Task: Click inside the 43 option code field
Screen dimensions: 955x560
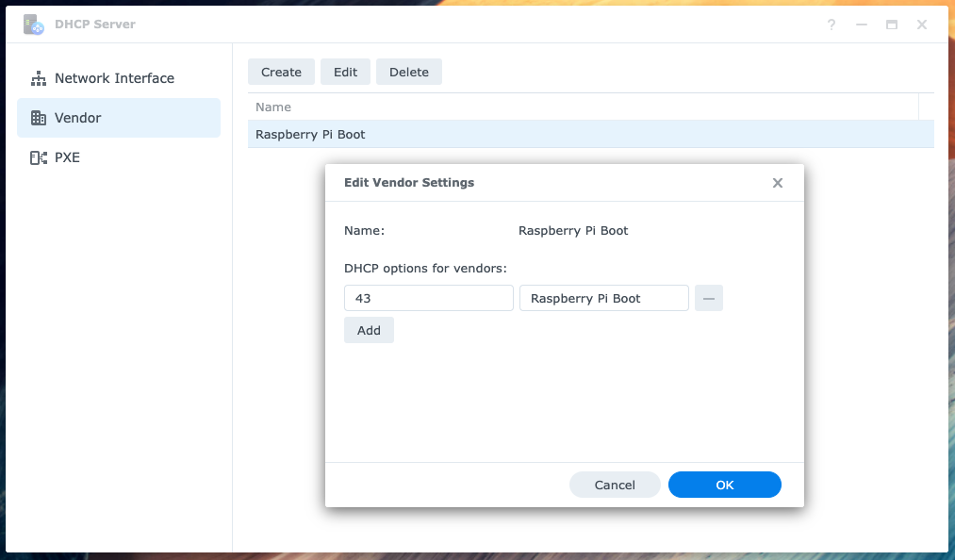Action: point(428,298)
